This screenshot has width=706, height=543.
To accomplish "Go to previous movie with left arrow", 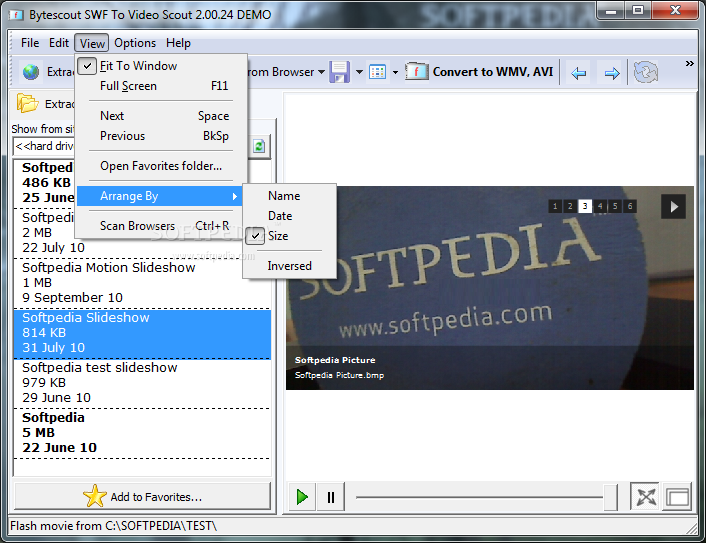I will pos(579,72).
